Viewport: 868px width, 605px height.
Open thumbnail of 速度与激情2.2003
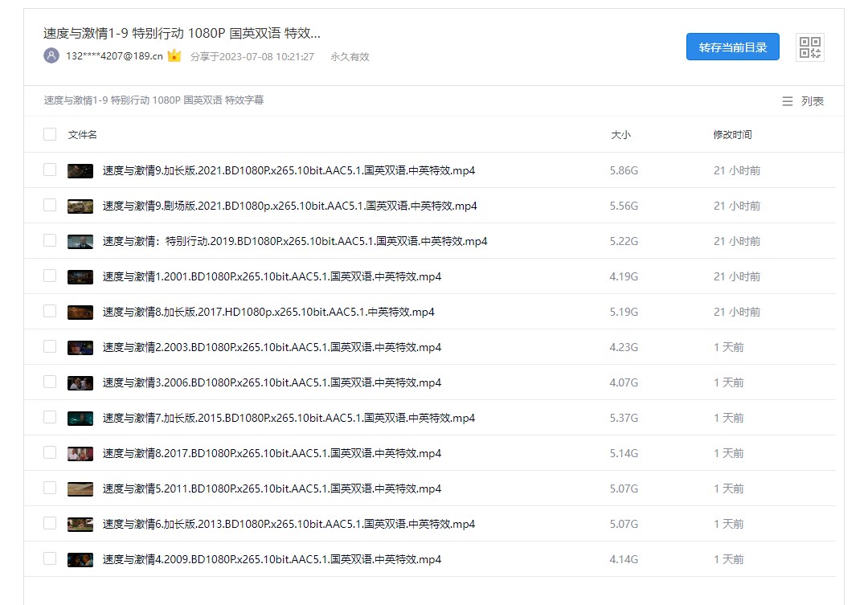80,348
